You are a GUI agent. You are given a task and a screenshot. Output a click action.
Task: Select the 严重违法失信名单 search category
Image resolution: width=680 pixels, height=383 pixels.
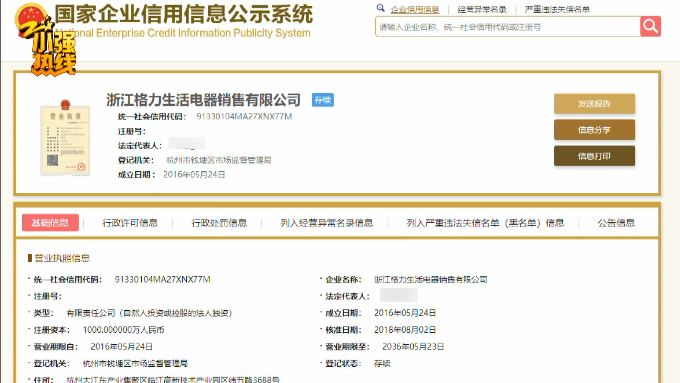[x=557, y=9]
